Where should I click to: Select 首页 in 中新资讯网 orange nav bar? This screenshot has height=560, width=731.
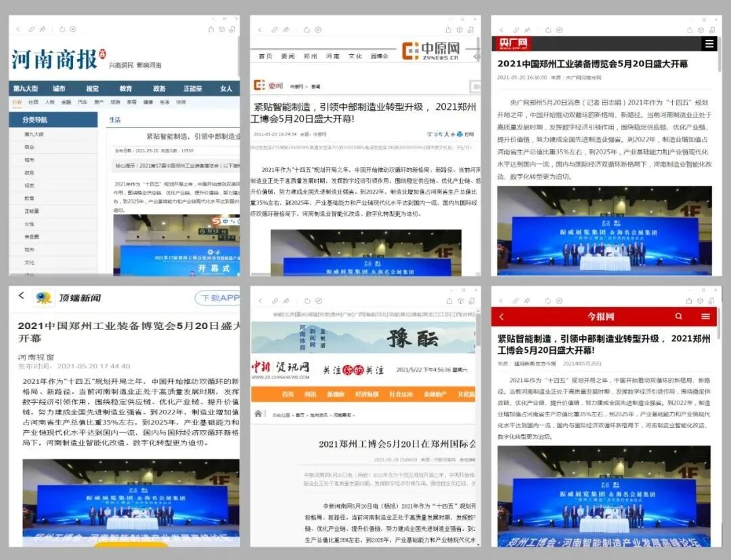coord(288,394)
